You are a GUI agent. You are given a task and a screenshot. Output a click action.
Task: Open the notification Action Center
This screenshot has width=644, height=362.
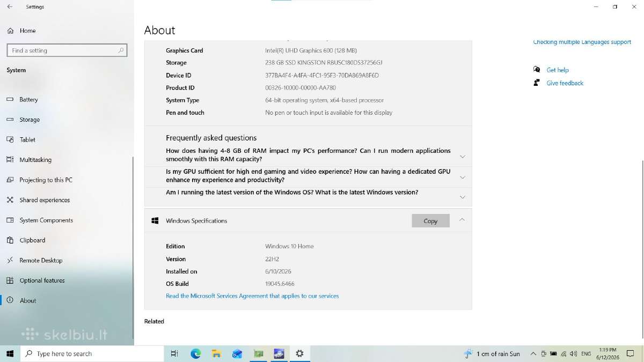click(631, 353)
